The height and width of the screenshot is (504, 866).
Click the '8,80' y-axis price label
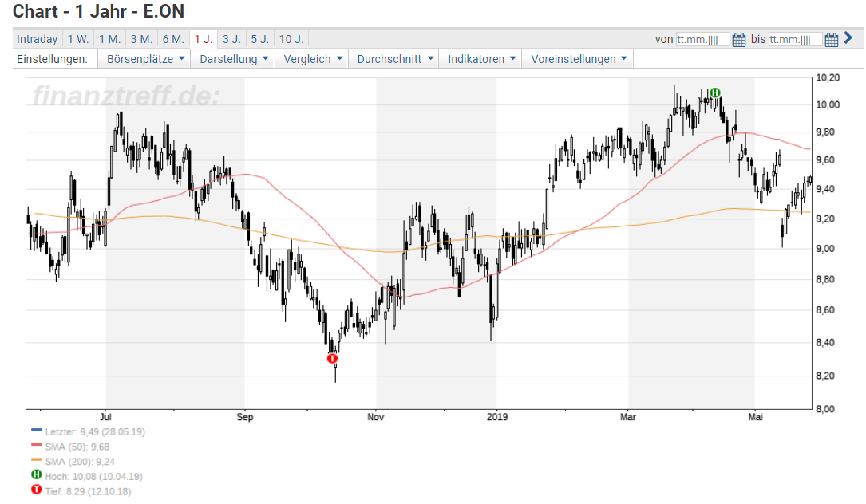pyautogui.click(x=825, y=279)
